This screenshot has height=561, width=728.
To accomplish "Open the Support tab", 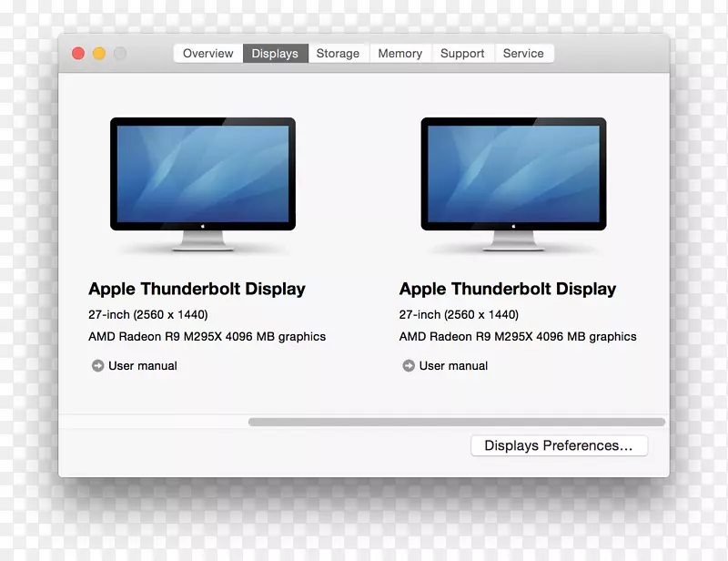I will pyautogui.click(x=461, y=53).
